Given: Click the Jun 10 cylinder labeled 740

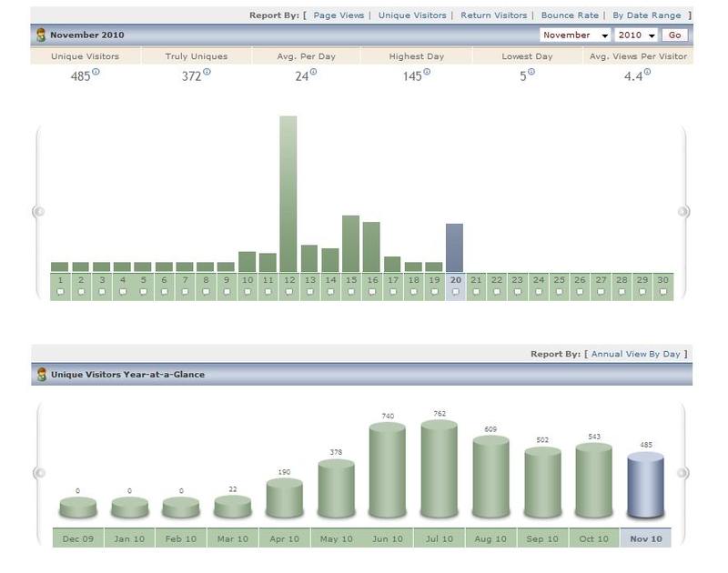Looking at the screenshot, I should click(388, 470).
